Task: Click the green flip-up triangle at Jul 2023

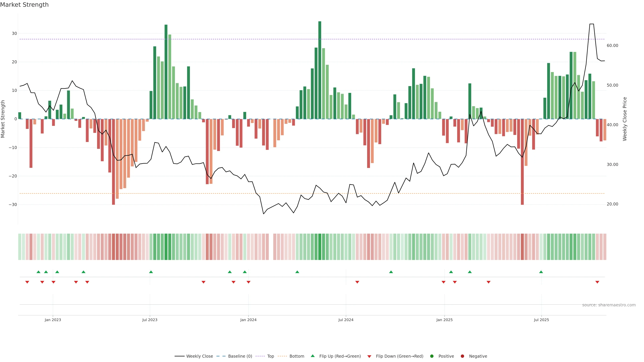Action: click(x=151, y=272)
